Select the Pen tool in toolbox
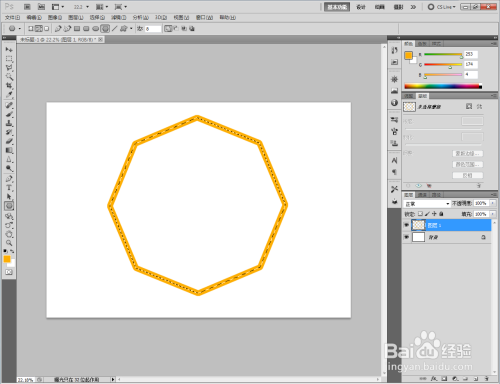Screen dimensions: 500x384 coord(9,179)
